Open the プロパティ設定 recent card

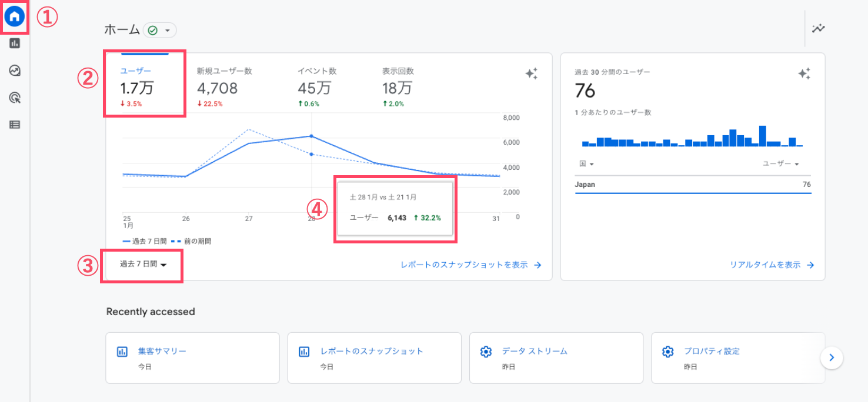(x=737, y=358)
